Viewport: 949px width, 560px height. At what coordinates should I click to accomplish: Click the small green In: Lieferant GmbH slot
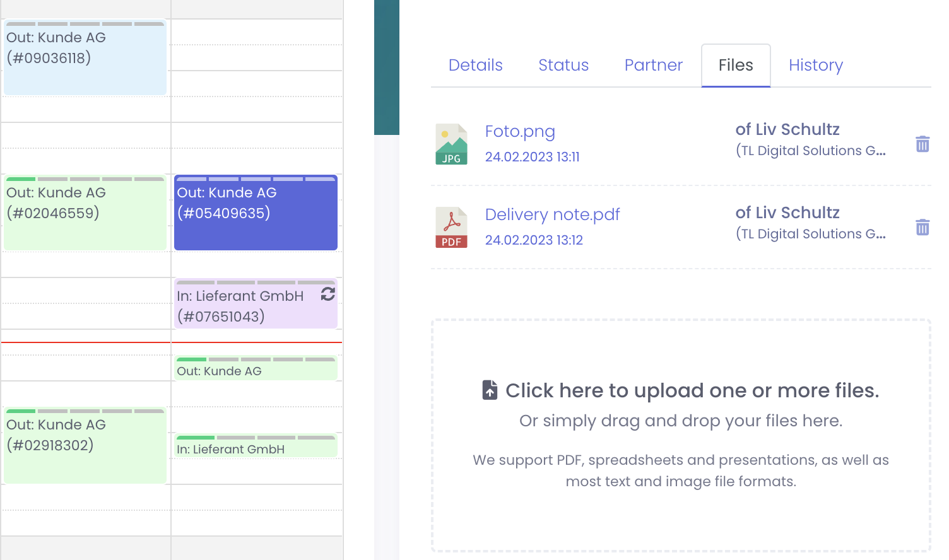coord(256,447)
